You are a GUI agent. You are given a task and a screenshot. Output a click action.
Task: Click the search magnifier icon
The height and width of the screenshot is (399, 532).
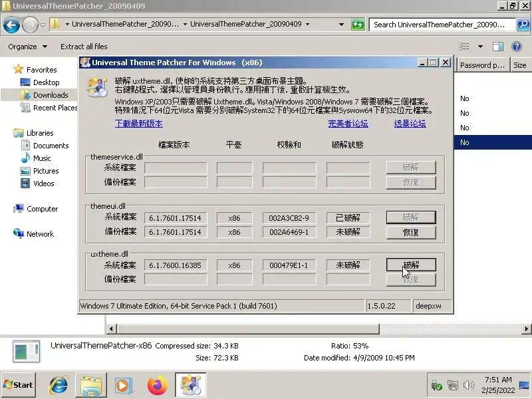523,25
